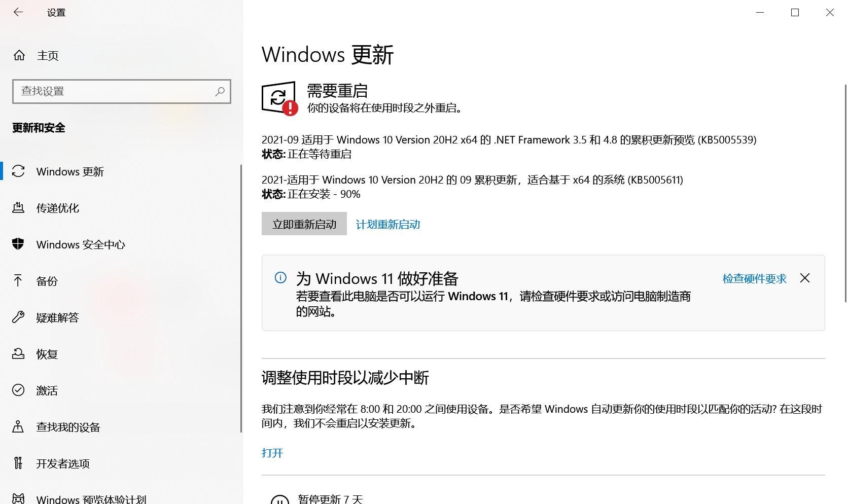Click the pause updates icon

click(x=280, y=499)
